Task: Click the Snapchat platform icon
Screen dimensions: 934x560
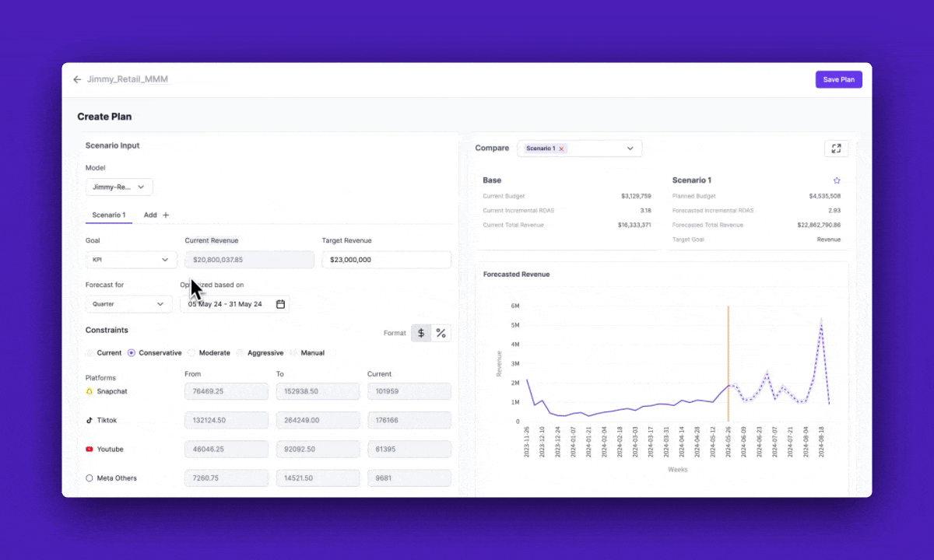Action: [90, 391]
